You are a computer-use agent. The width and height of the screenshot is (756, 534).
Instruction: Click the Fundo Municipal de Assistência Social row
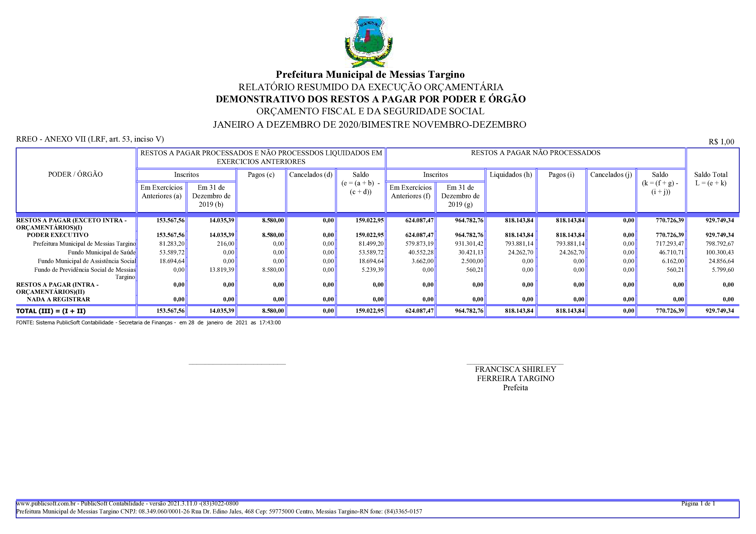pyautogui.click(x=87, y=261)
